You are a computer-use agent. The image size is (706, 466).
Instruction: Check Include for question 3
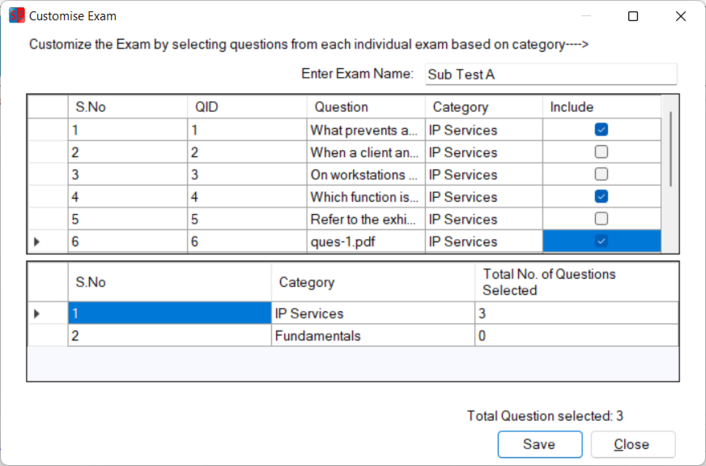[x=601, y=174]
